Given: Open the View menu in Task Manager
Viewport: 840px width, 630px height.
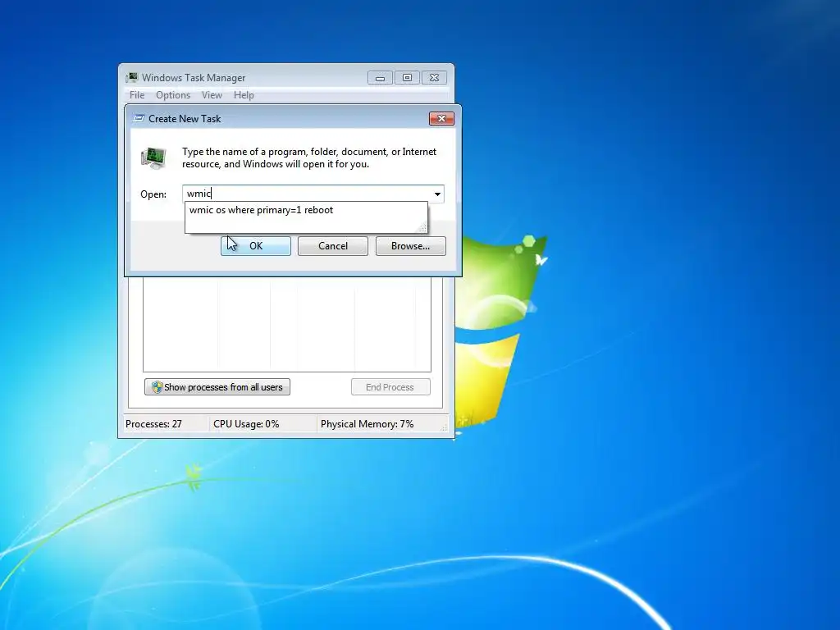Looking at the screenshot, I should [x=212, y=95].
